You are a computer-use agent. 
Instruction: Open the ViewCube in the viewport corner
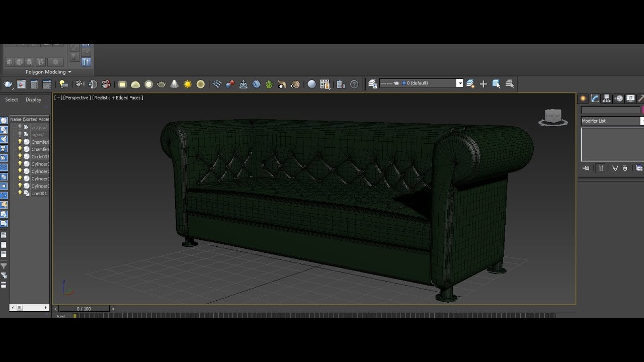[553, 117]
